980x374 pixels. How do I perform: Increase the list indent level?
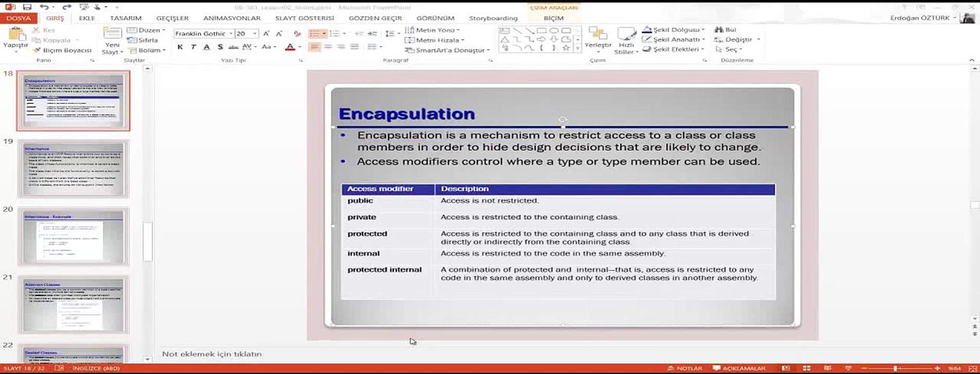pyautogui.click(x=372, y=34)
